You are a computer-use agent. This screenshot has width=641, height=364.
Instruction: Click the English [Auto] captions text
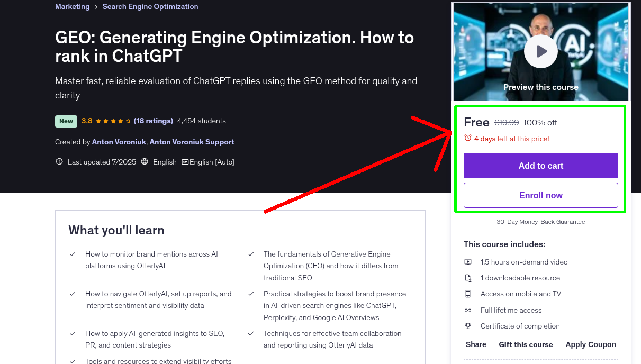[212, 162]
